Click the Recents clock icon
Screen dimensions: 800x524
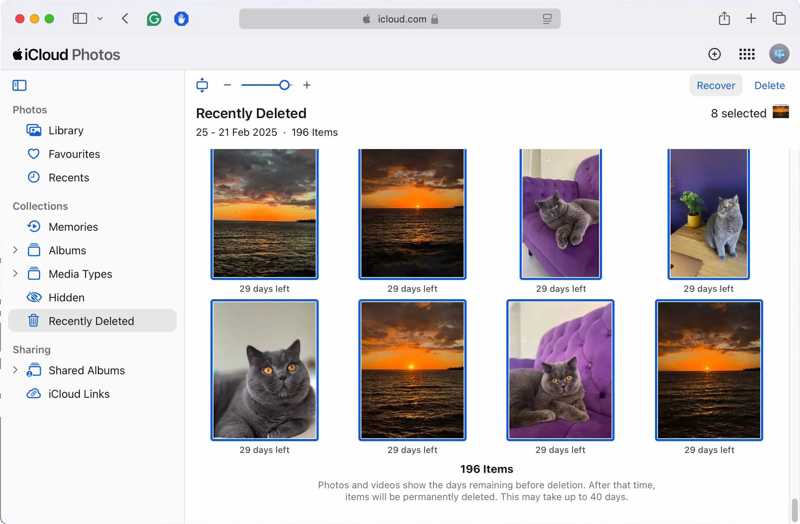pos(34,177)
